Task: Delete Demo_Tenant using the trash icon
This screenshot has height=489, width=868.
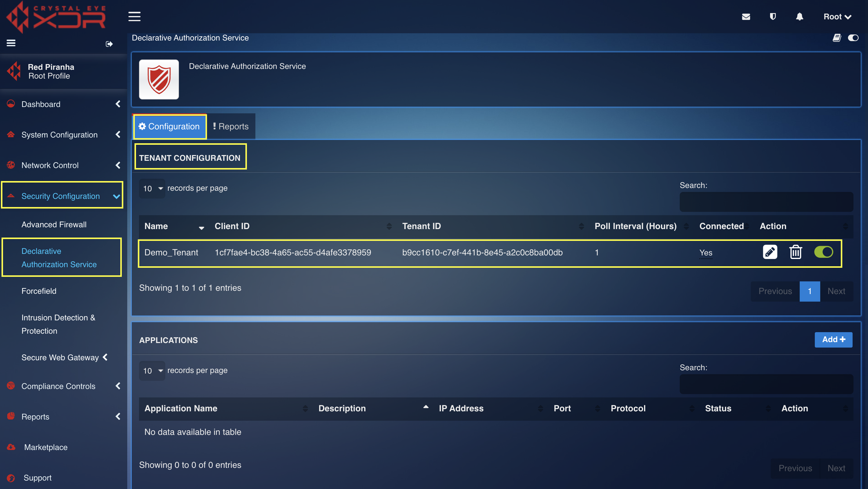Action: point(795,252)
